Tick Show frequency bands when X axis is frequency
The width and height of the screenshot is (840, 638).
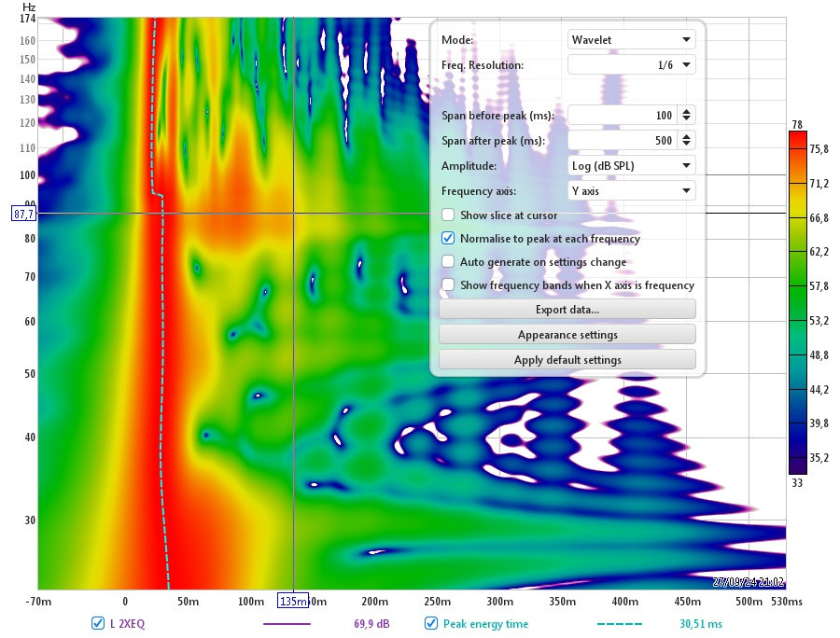point(448,284)
